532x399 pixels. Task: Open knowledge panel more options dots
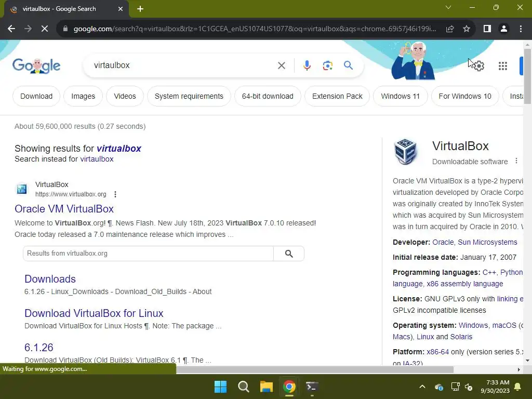coord(516,161)
